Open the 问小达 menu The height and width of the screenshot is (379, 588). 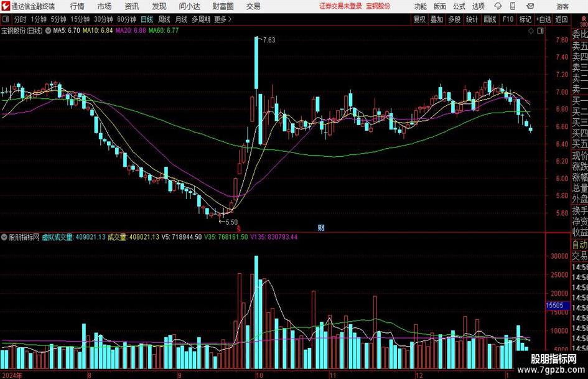click(189, 6)
